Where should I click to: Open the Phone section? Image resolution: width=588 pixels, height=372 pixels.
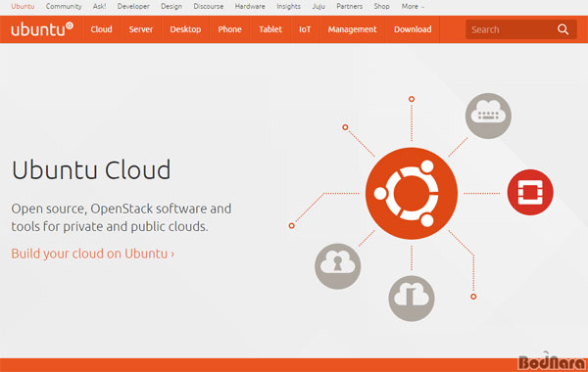pyautogui.click(x=229, y=29)
